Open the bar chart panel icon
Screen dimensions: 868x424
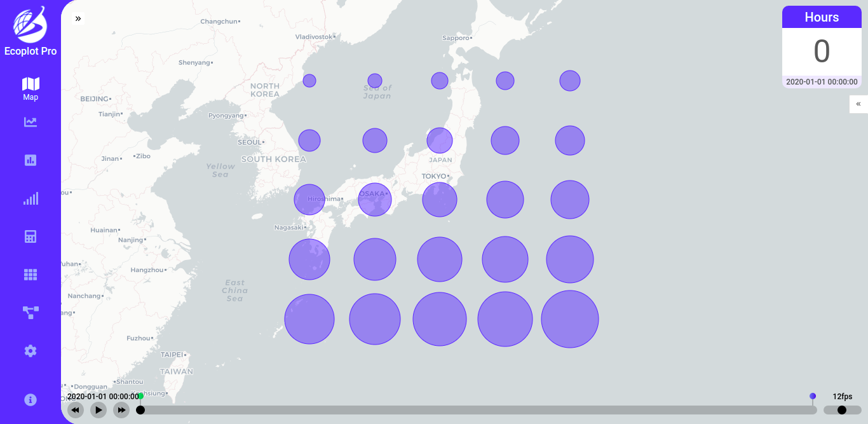point(31,160)
